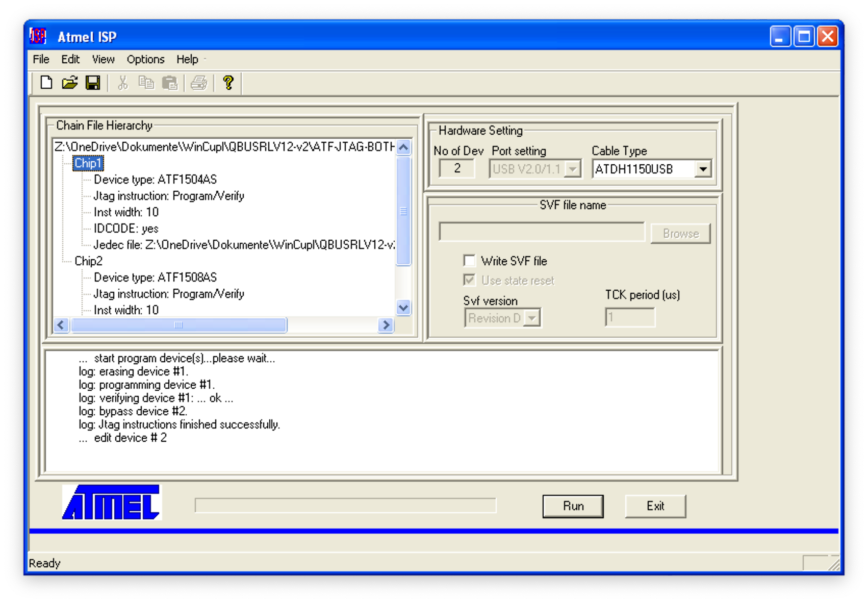The image size is (868, 603).
Task: Toggle the Use state reset checkbox
Action: point(469,280)
